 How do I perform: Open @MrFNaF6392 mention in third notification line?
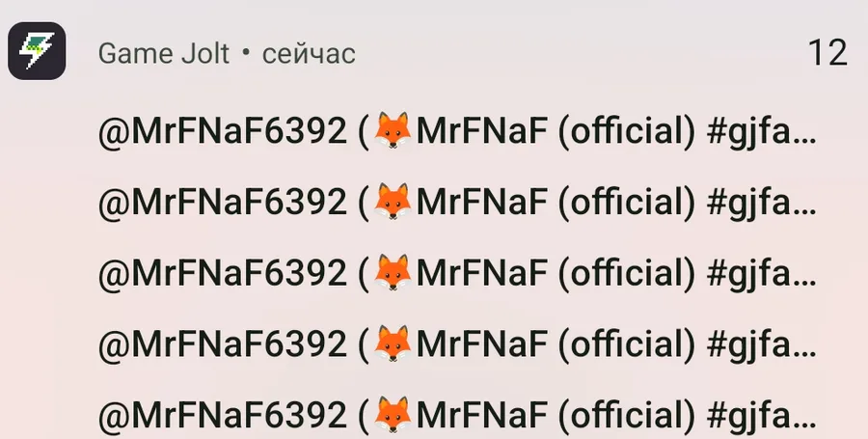pos(223,273)
